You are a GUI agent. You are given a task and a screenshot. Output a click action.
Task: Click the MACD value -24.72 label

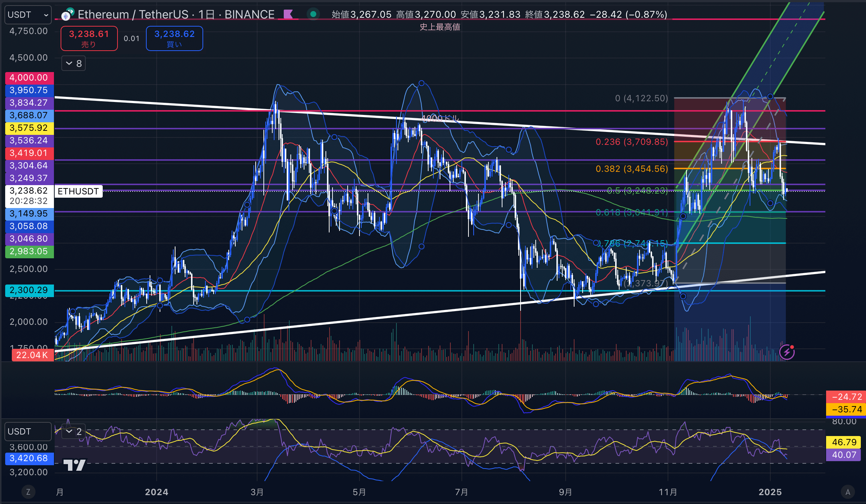pyautogui.click(x=846, y=397)
